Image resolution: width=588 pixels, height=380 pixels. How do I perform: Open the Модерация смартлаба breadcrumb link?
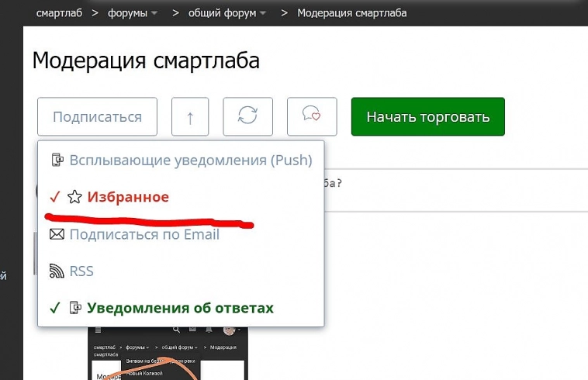[351, 13]
